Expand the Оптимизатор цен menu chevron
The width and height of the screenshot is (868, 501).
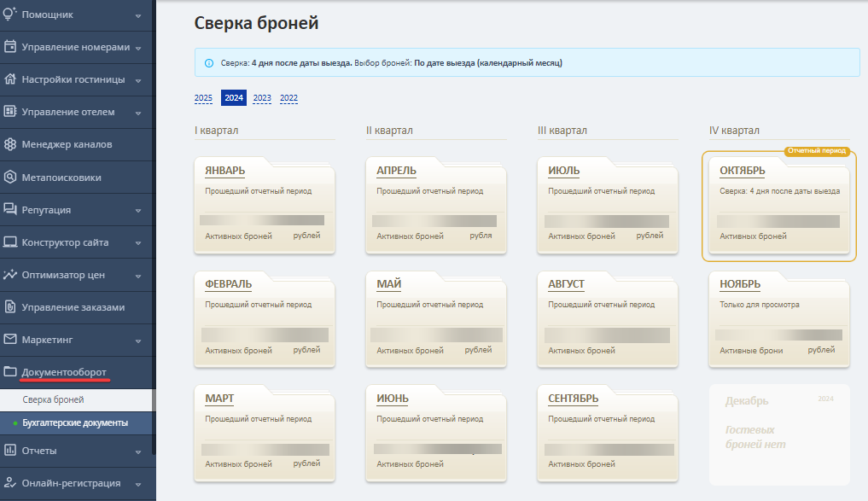coord(138,276)
